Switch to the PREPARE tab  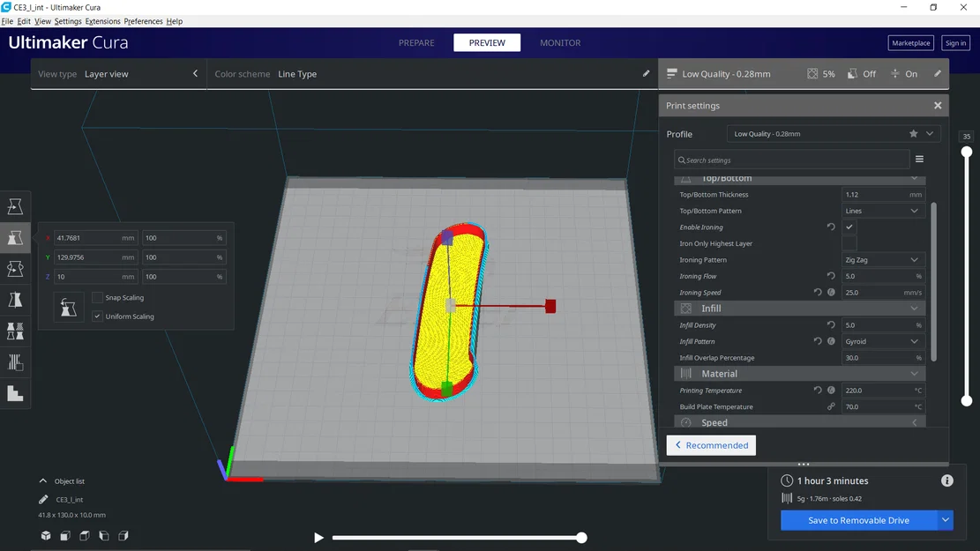[x=416, y=42]
